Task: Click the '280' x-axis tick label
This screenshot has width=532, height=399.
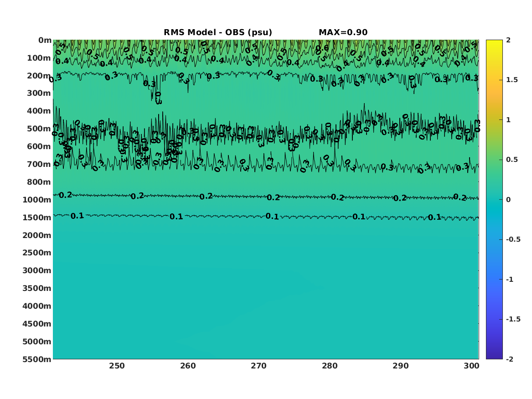Action: click(x=330, y=366)
